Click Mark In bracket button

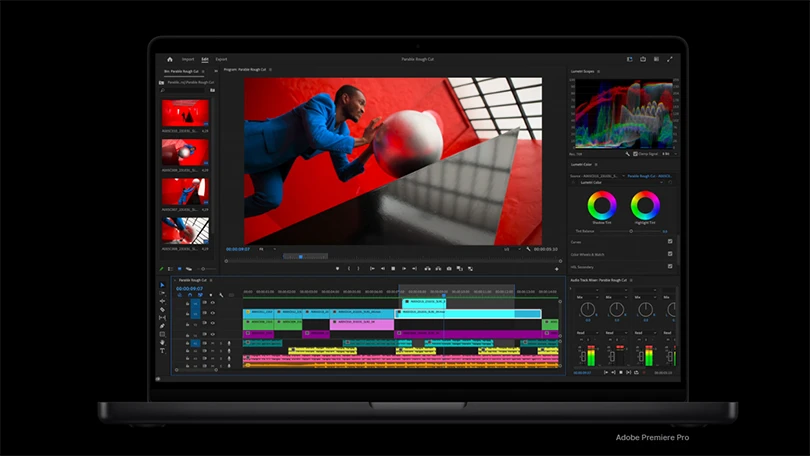point(349,269)
